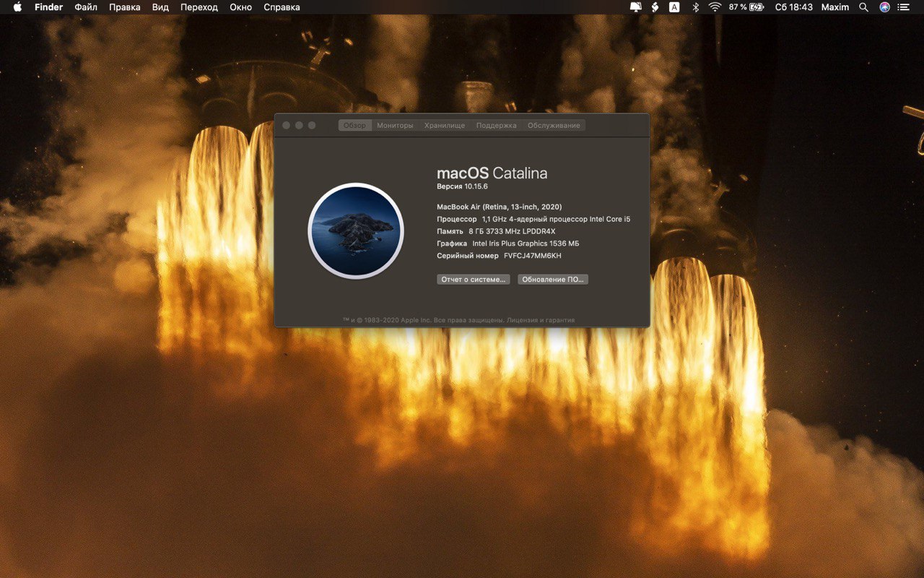This screenshot has width=924, height=578.
Task: Click the Графика Intel Iris Plus line
Action: coord(508,243)
